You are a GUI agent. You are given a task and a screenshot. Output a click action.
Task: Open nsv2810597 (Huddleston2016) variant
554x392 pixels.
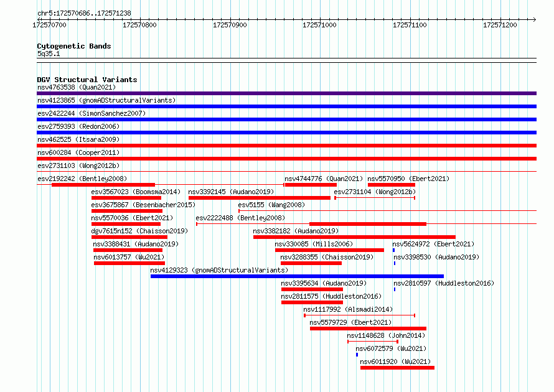click(444, 283)
